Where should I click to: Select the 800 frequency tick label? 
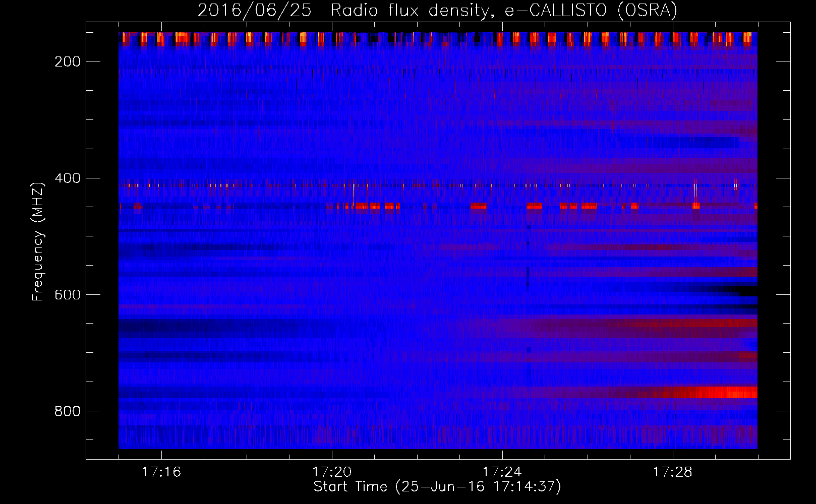click(68, 411)
